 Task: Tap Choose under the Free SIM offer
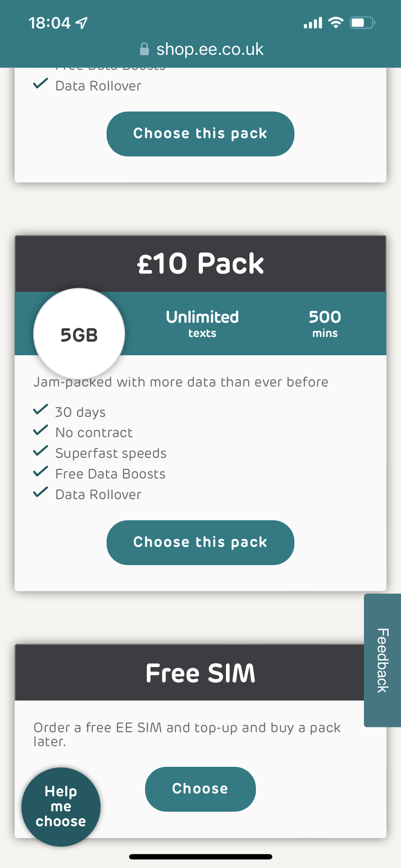point(200,789)
